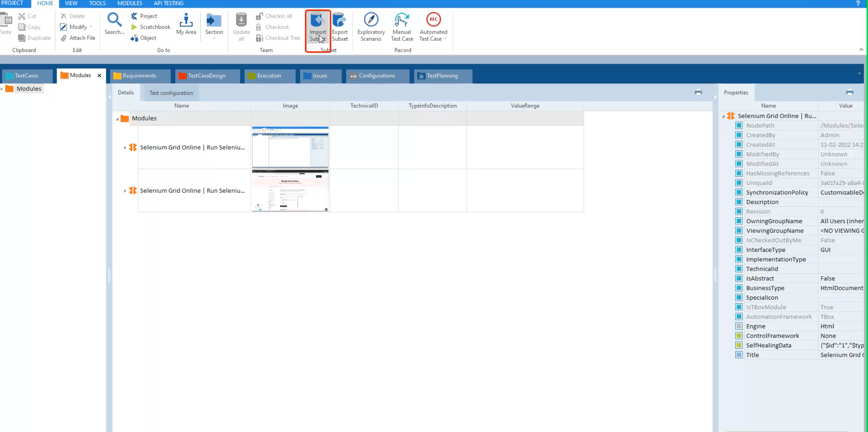
Task: Switch to the TestCaseDesign tab
Action: pos(206,76)
